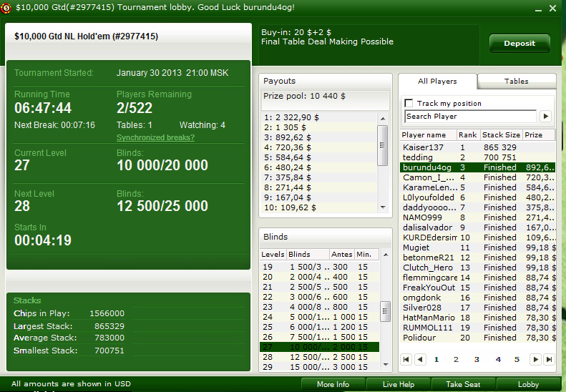This screenshot has width=566, height=392.
Task: Go to first page of players list
Action: pos(406,360)
